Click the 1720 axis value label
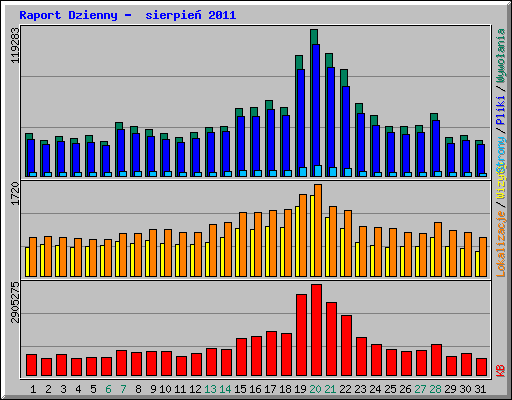Screen dimensions: 512x400 (15, 194)
